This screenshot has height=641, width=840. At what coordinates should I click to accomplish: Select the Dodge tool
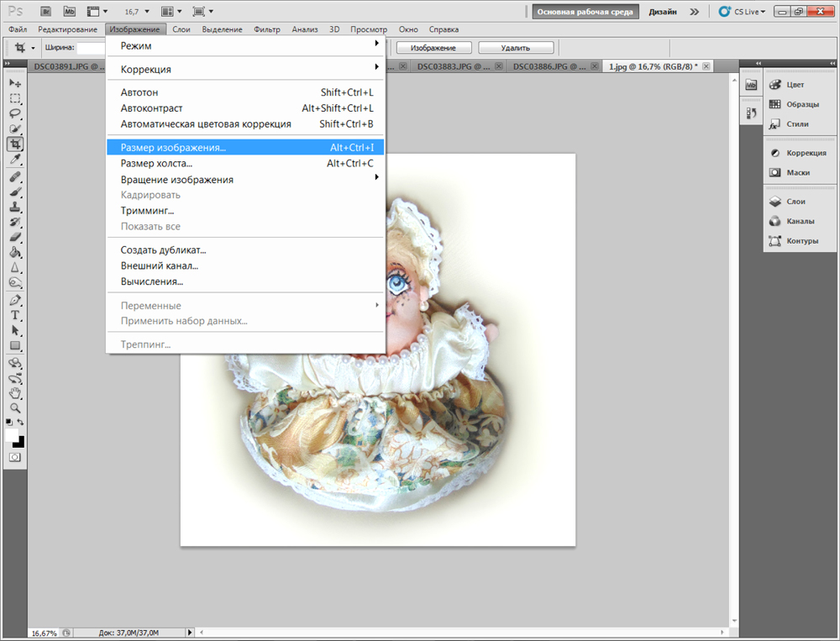15,282
